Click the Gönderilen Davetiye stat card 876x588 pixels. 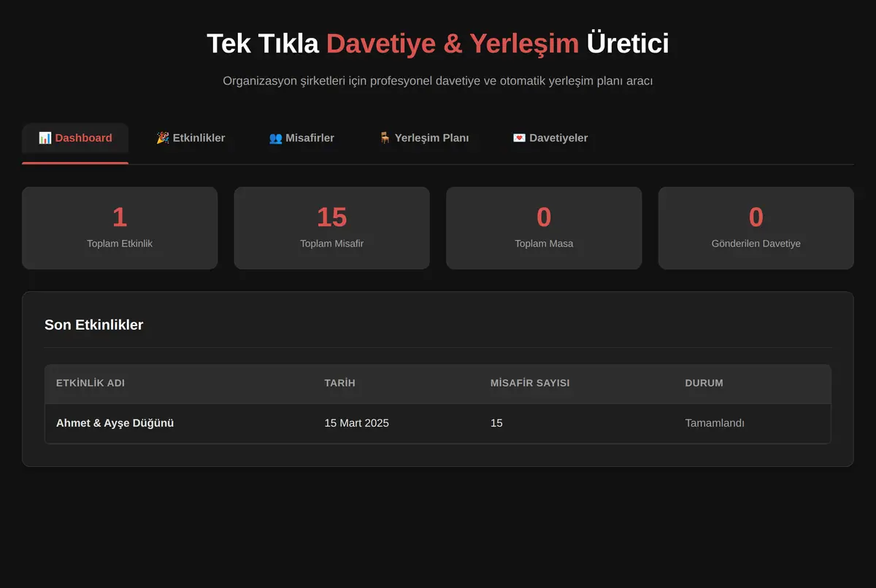click(x=756, y=228)
